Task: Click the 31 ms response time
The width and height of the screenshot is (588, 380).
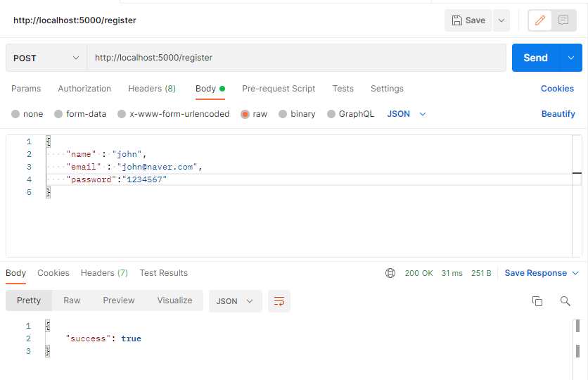Action: coord(452,273)
